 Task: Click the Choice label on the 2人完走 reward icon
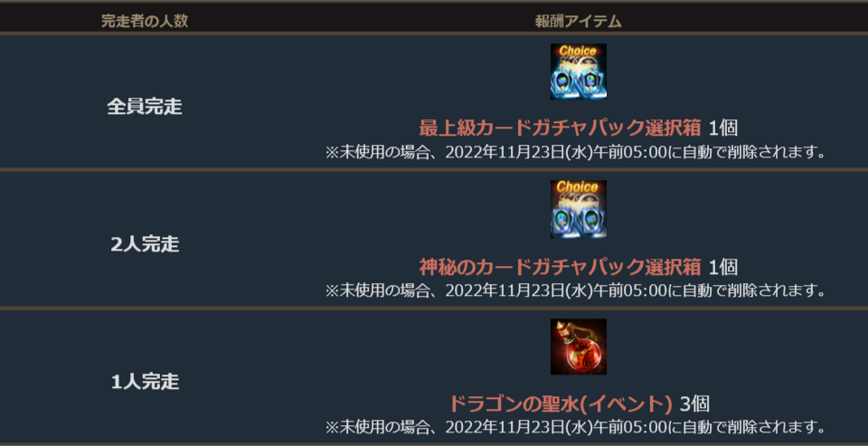[x=579, y=187]
